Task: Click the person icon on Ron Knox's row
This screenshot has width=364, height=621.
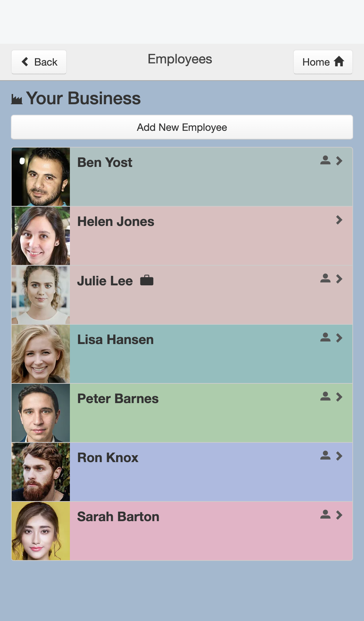Action: [325, 456]
